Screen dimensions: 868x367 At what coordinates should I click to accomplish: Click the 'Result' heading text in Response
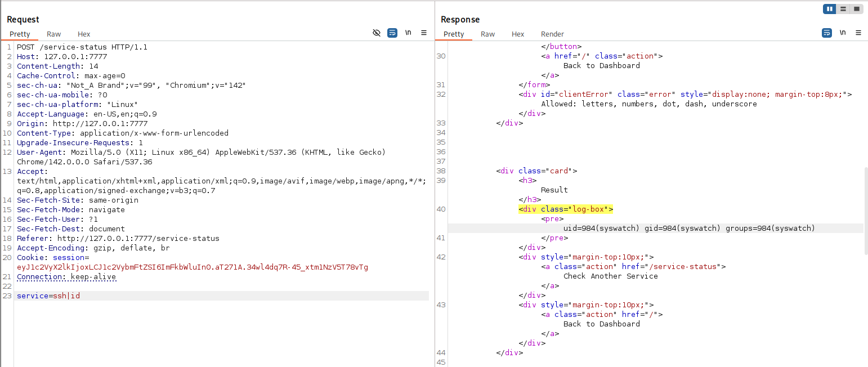tap(554, 190)
